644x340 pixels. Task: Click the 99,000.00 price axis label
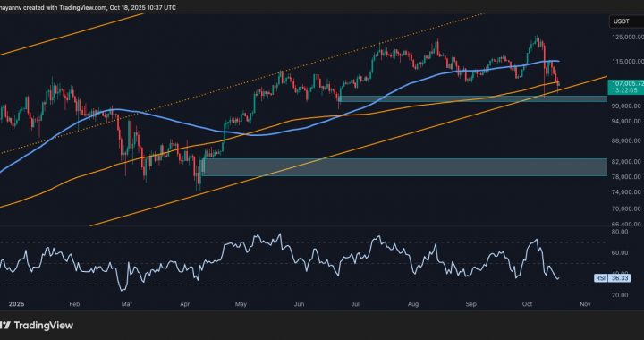coord(627,106)
